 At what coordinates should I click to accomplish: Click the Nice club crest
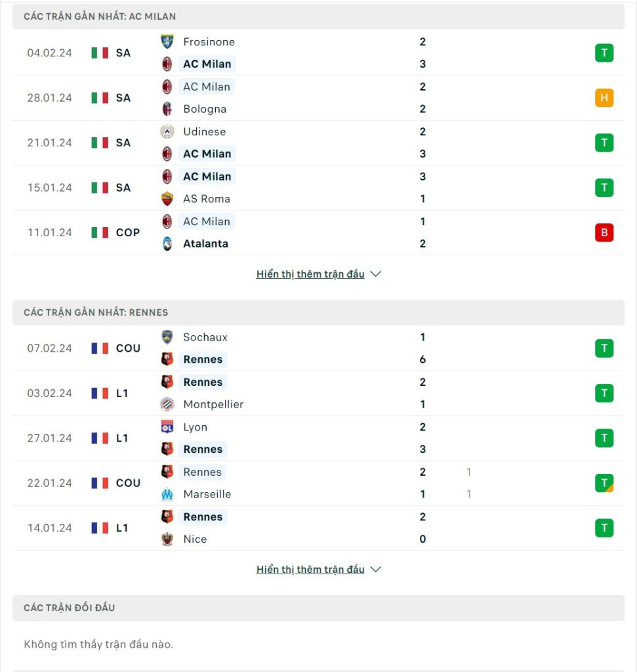[167, 539]
